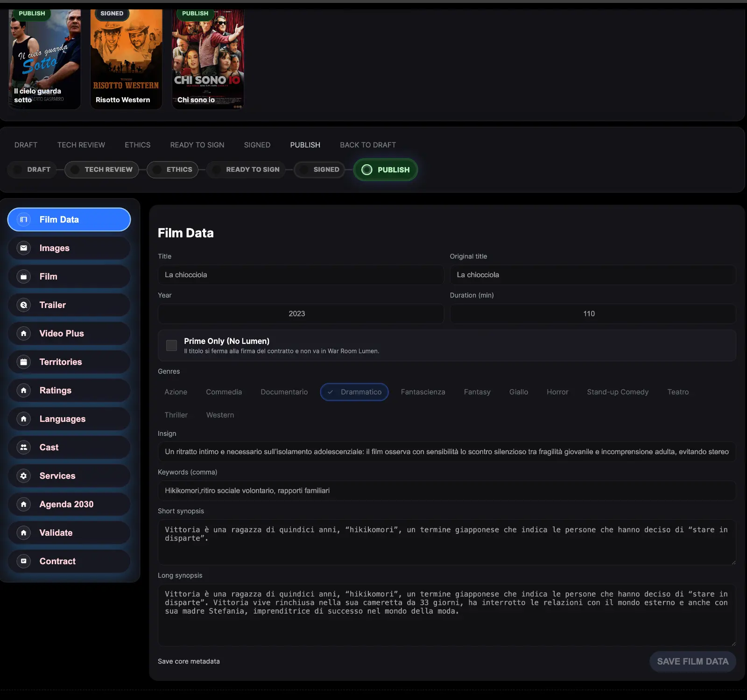
Task: Switch to the Tech Review tab
Action: coord(81,145)
